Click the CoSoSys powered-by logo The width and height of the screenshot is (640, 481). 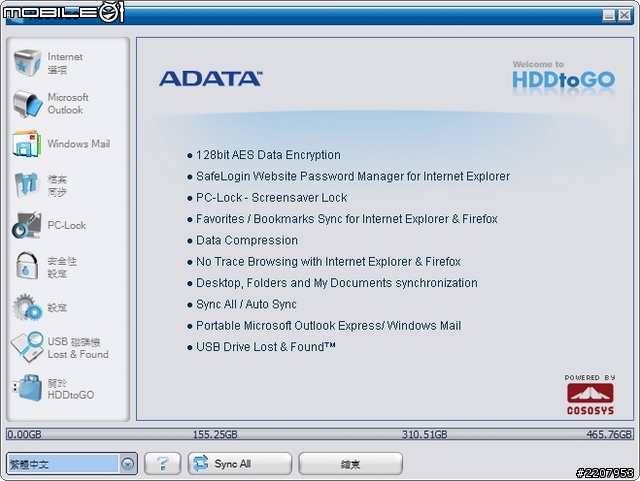pyautogui.click(x=590, y=395)
